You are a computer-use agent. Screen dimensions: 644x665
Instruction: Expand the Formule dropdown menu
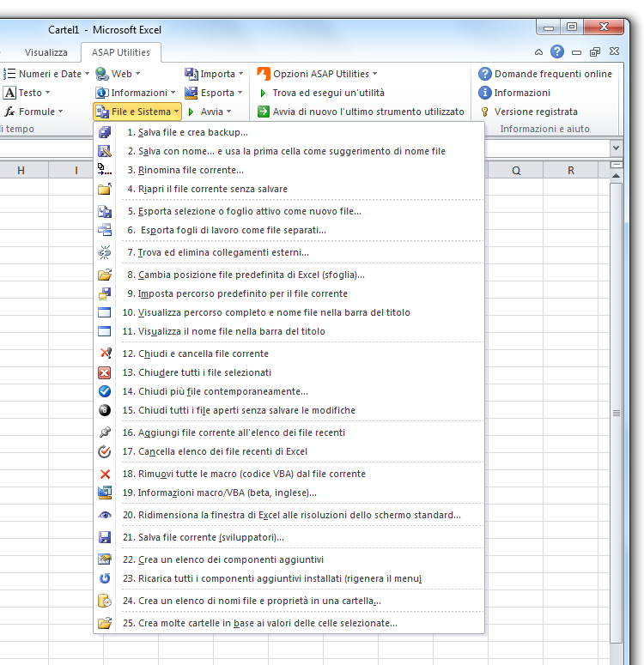[x=33, y=112]
